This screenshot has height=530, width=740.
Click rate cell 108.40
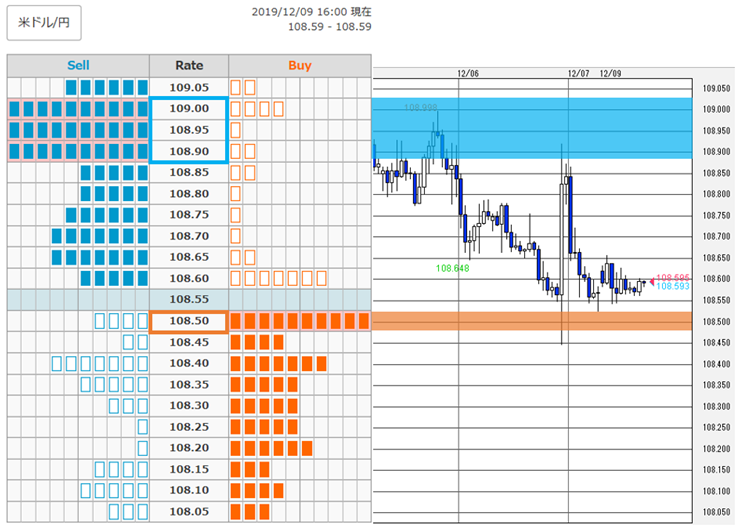point(189,363)
